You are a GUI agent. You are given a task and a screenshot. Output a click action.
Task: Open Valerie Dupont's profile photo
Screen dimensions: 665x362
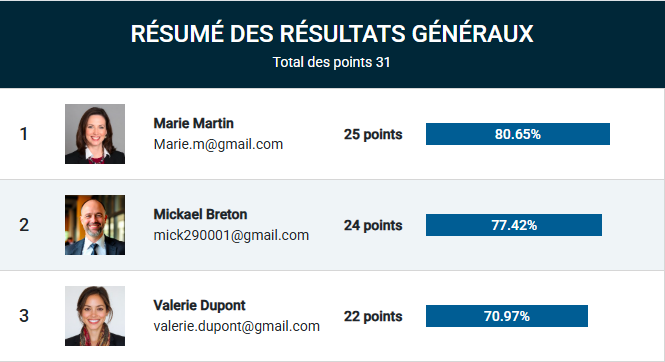click(x=95, y=316)
